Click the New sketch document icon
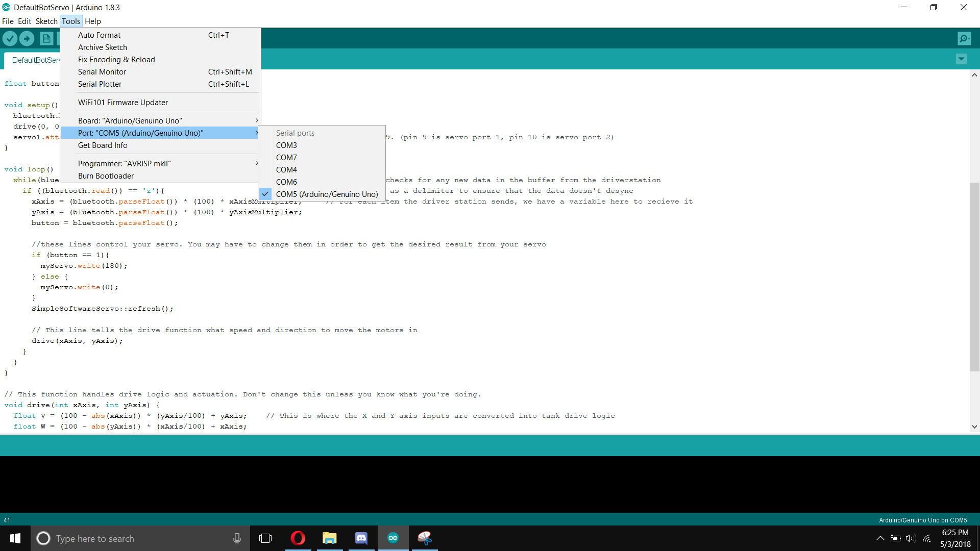This screenshot has width=980, height=551. (x=46, y=38)
